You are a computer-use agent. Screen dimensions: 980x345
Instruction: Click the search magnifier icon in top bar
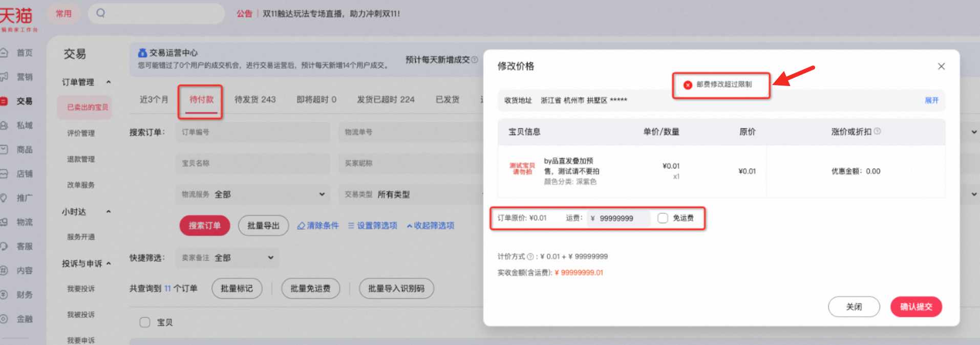click(101, 13)
